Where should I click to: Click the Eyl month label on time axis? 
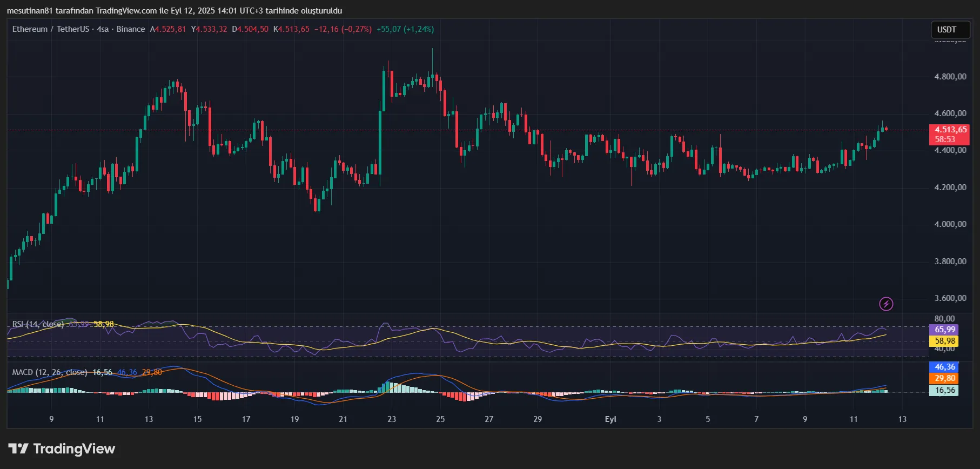click(x=610, y=419)
